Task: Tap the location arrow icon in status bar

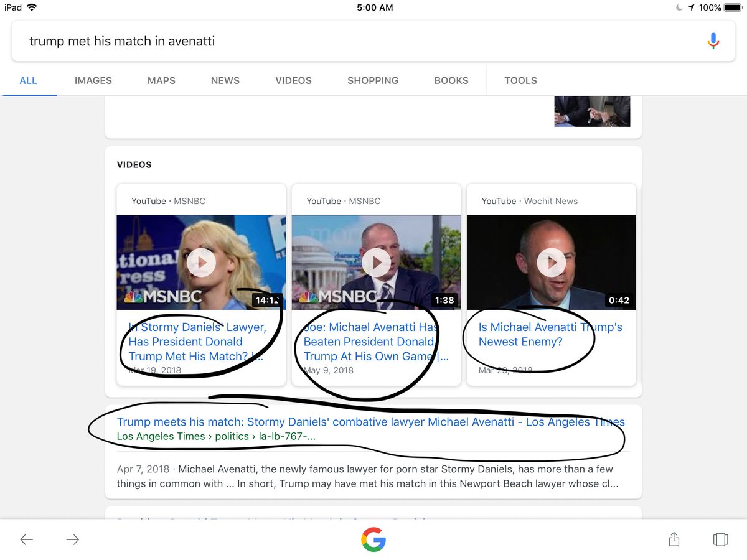Action: [x=690, y=7]
